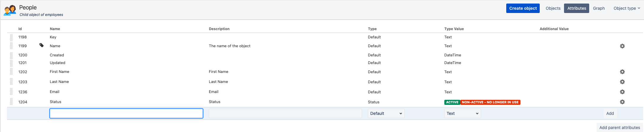Viewport: 644px width, 132px height.
Task: Select the Attributes tab
Action: [576, 8]
